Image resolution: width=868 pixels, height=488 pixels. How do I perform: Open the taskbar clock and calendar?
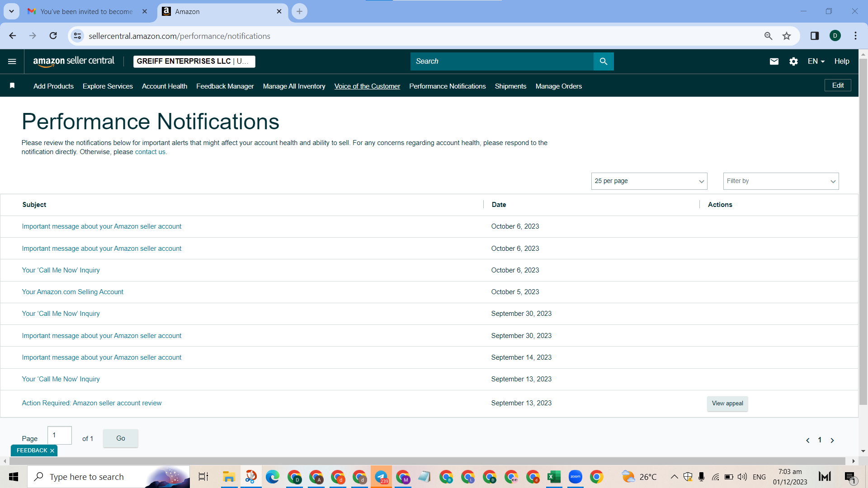(x=790, y=477)
